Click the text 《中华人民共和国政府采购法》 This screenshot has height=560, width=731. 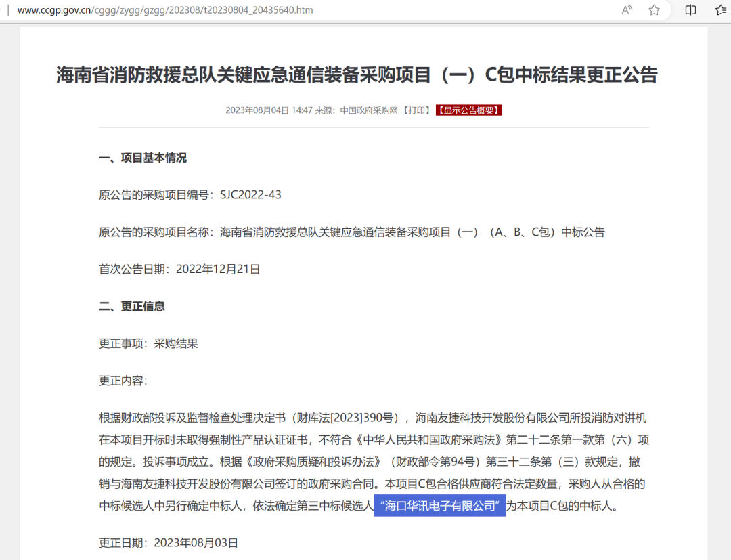pyautogui.click(x=429, y=440)
